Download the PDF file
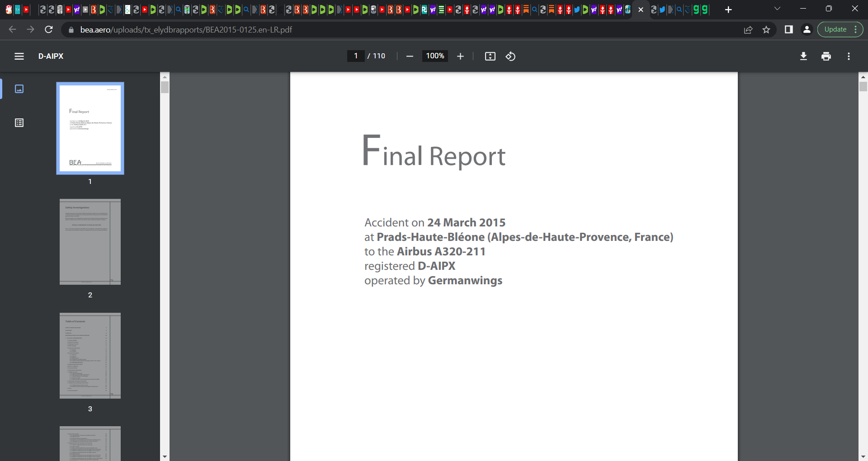The height and width of the screenshot is (461, 868). click(803, 56)
